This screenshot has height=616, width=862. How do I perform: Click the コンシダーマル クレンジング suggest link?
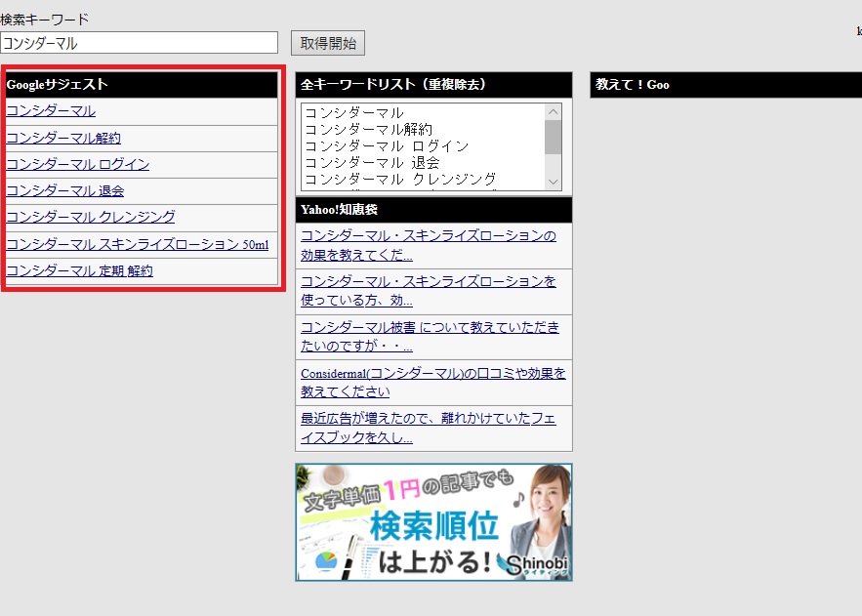[x=91, y=217]
